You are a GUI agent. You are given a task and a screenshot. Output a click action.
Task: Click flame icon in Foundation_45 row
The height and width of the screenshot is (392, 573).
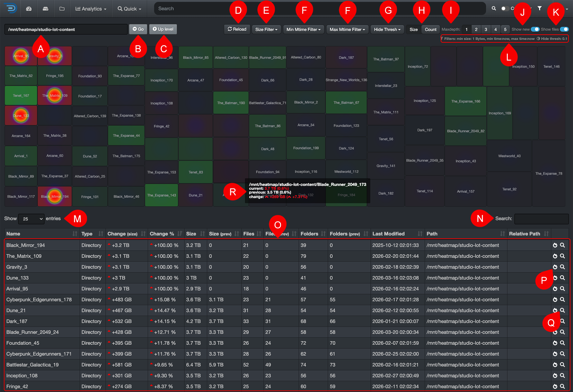point(555,343)
